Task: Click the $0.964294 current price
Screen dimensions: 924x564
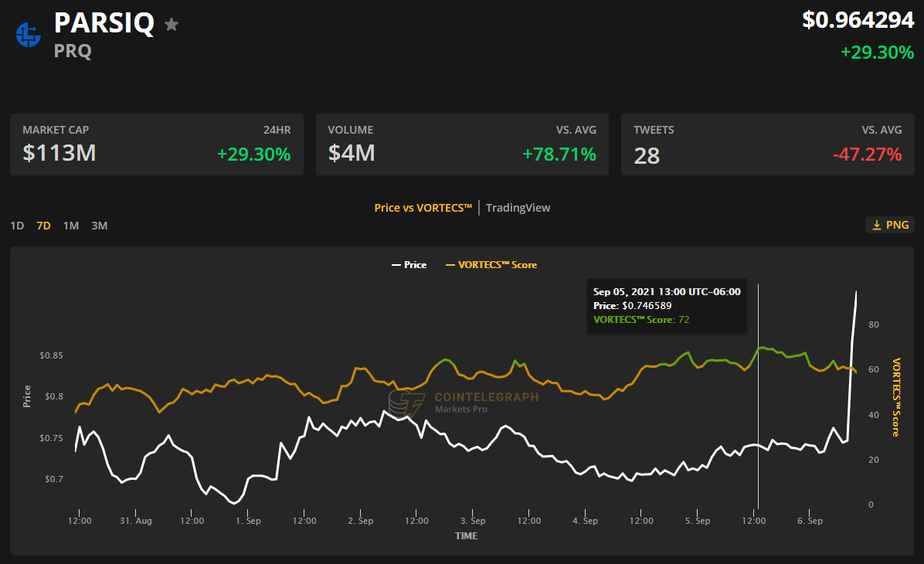Action: click(x=858, y=21)
